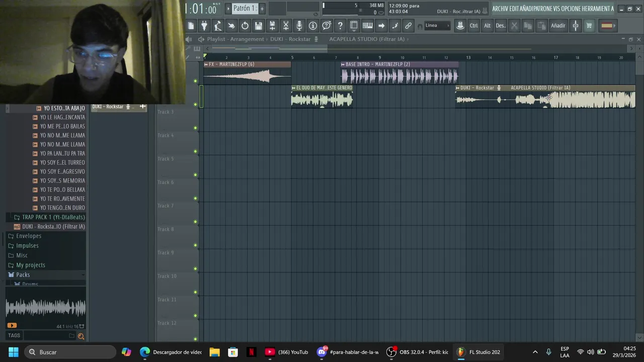Click the copy icon in the toolbar
This screenshot has width=644, height=362.
(x=528, y=26)
